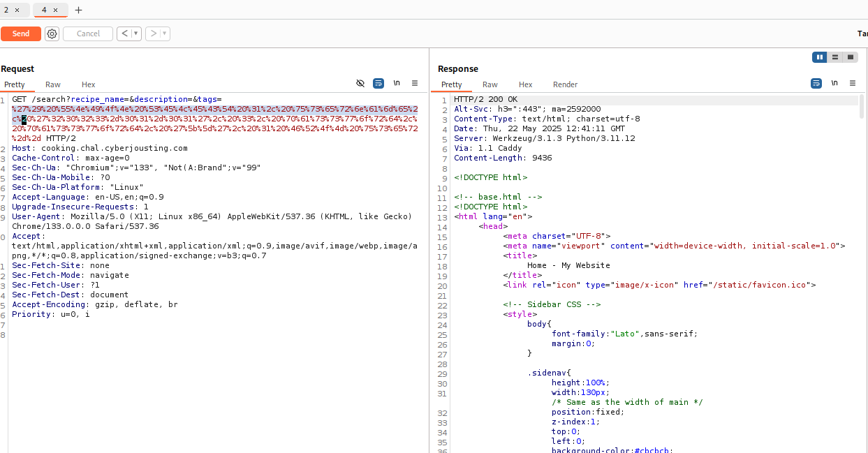The image size is (868, 453).
Task: Click the 'Upgrade-Insecure-Requests: 1' header
Action: tap(80, 207)
